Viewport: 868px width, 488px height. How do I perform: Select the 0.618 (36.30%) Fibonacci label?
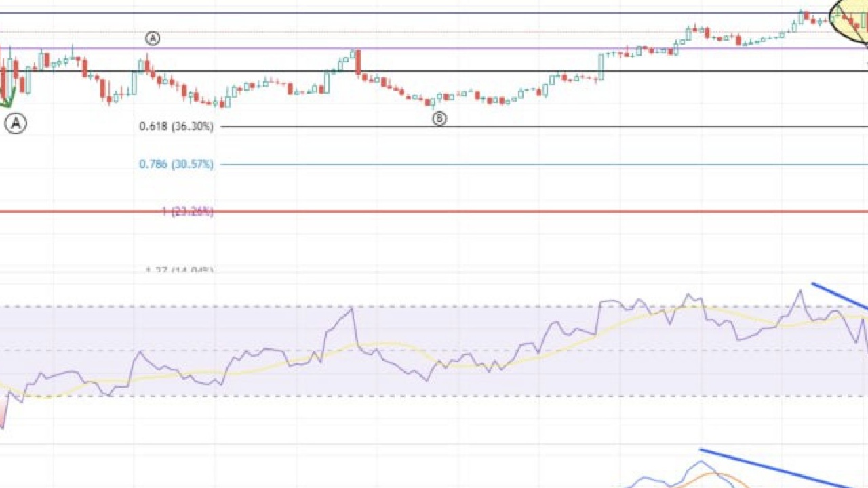pyautogui.click(x=176, y=127)
